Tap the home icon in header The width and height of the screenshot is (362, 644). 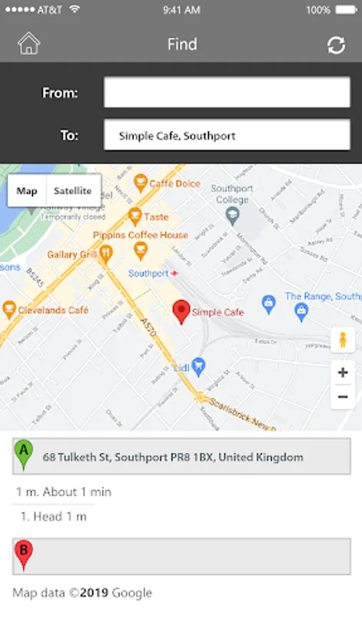coord(29,44)
